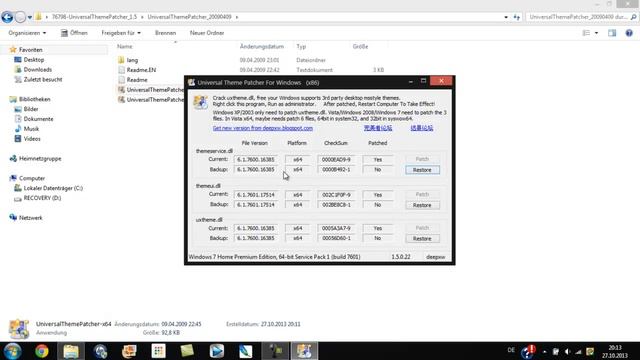The width and height of the screenshot is (640, 360).
Task: Click Restore for themeui.dll
Action: tap(422, 205)
